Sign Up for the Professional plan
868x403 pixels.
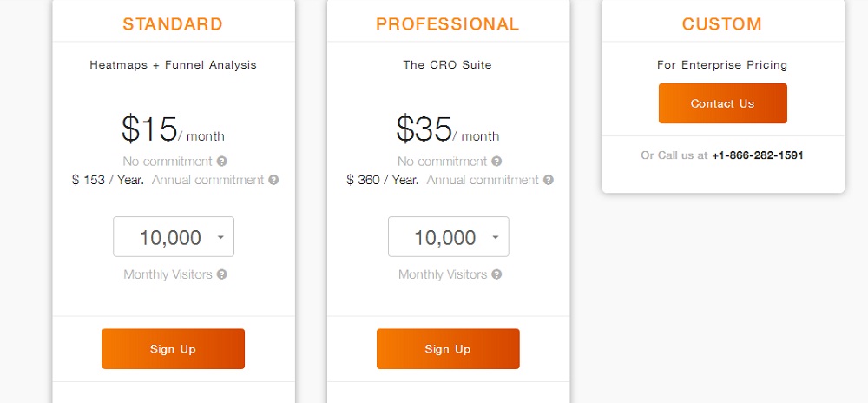click(448, 349)
